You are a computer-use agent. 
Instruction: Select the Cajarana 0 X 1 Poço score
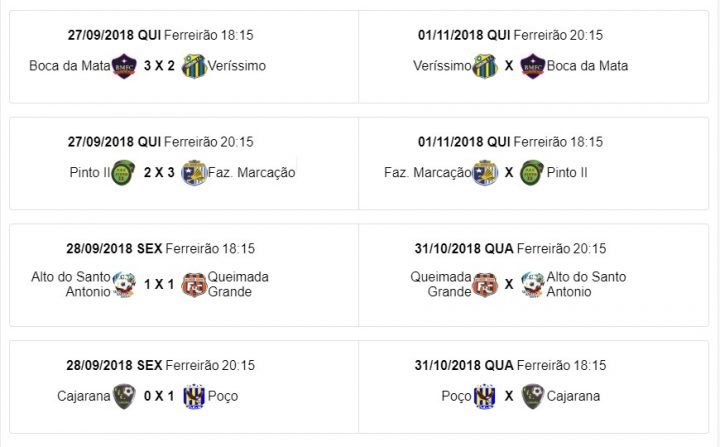pos(159,396)
